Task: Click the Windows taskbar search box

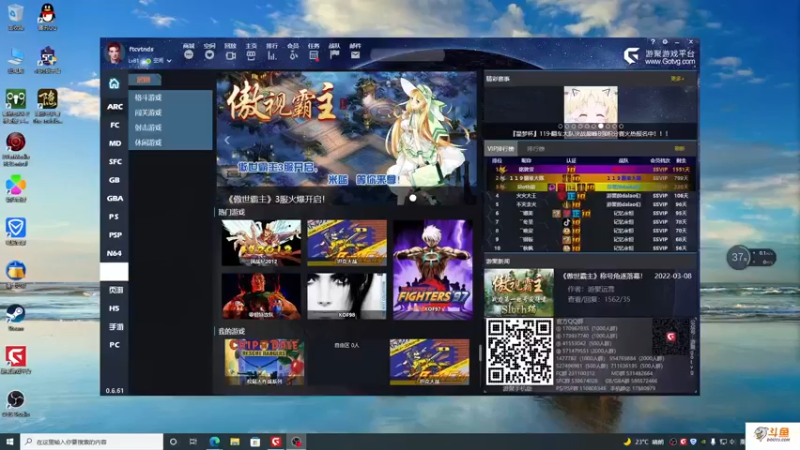Action: (x=92, y=441)
